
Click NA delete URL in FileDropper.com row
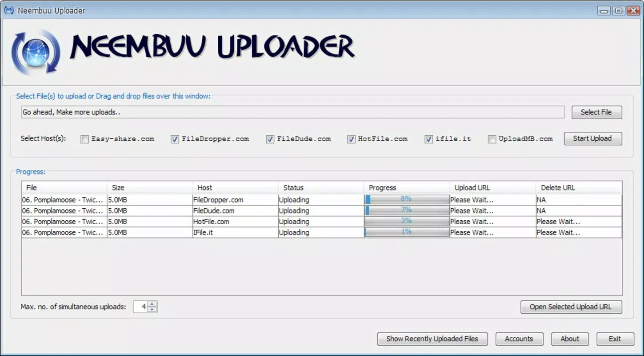click(579, 200)
